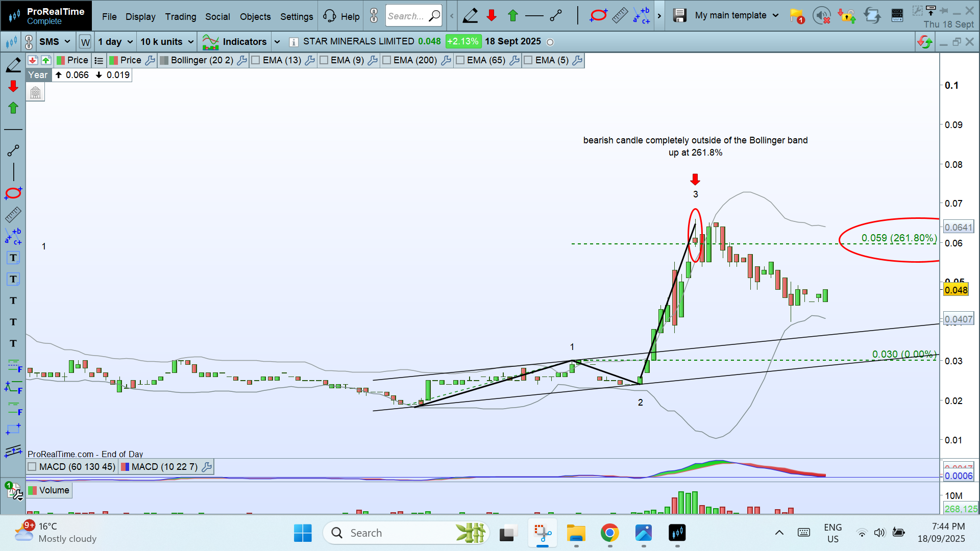Open the trading lock arrows icon
980x551 pixels.
846,16
